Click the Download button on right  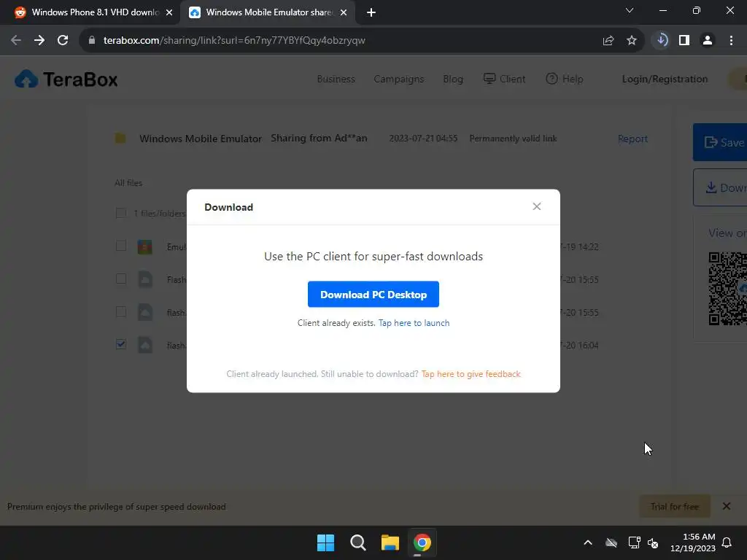tap(720, 187)
